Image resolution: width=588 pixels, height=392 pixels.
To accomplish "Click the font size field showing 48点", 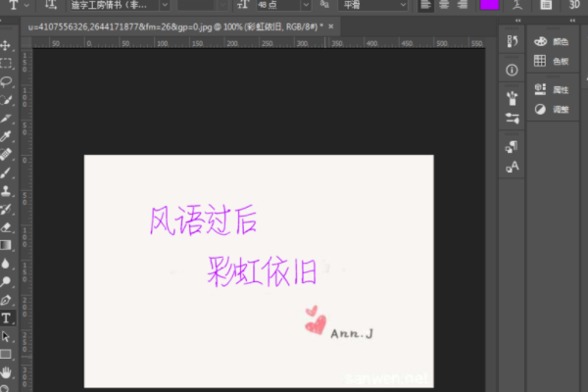I will [x=278, y=5].
